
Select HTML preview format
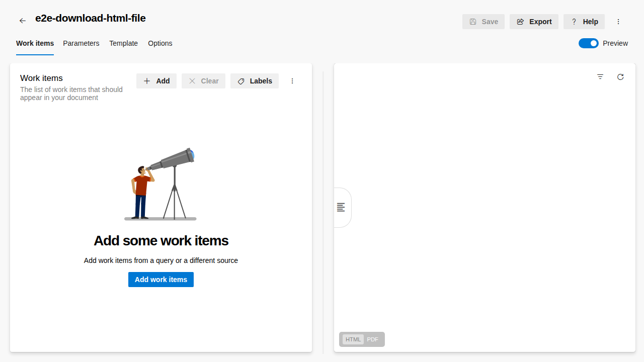pyautogui.click(x=353, y=339)
